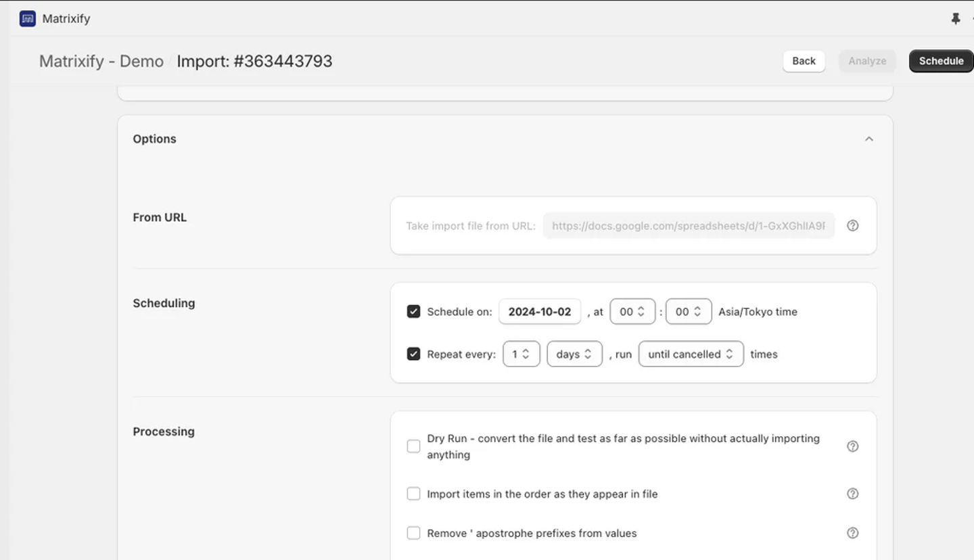This screenshot has height=560, width=974.
Task: Click the Analyze button
Action: 868,61
